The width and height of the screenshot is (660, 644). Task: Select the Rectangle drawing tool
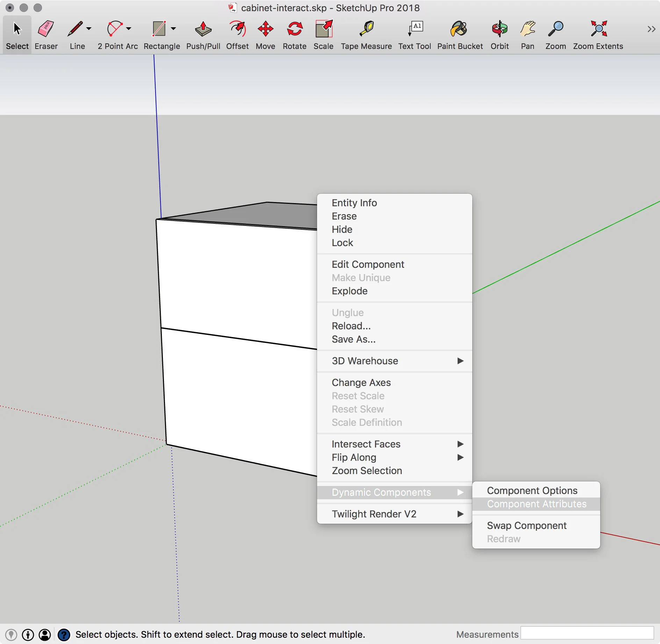[160, 35]
